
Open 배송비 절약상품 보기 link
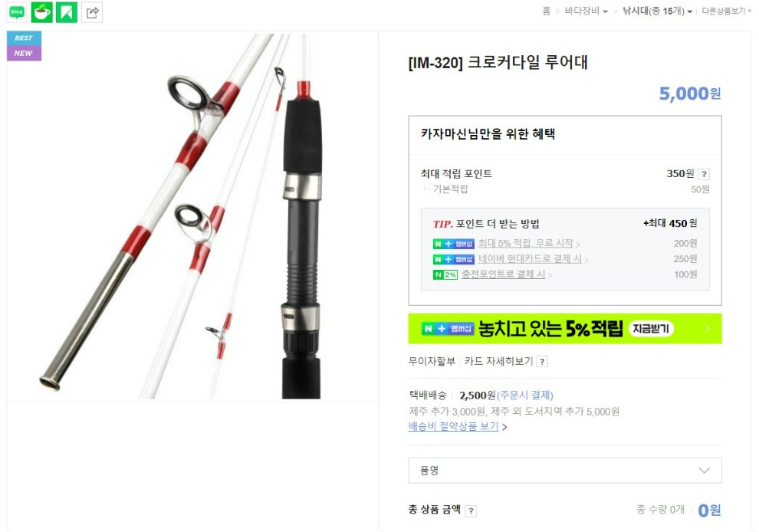[x=454, y=426]
